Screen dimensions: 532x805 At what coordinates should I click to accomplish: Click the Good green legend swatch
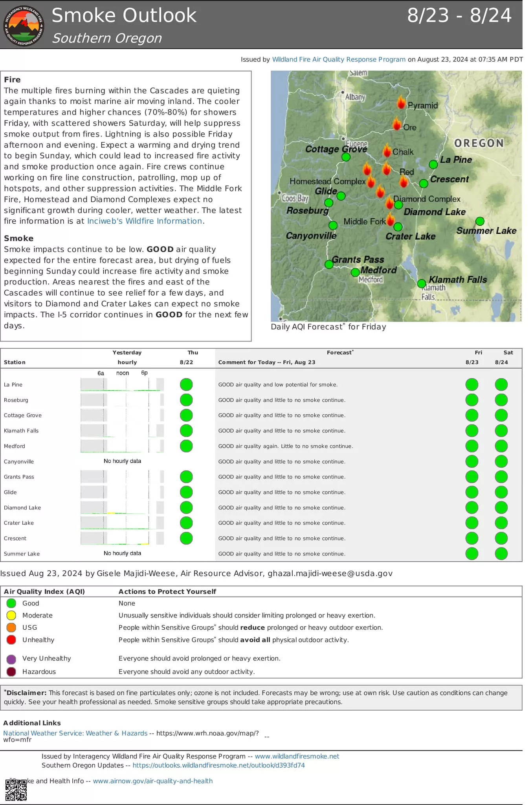(x=11, y=603)
